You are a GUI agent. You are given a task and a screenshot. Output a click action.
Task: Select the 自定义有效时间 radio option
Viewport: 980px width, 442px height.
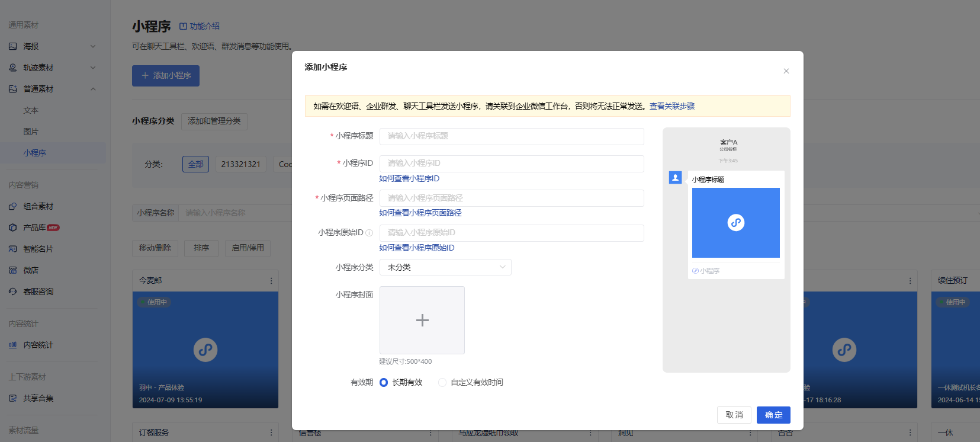[x=442, y=383]
